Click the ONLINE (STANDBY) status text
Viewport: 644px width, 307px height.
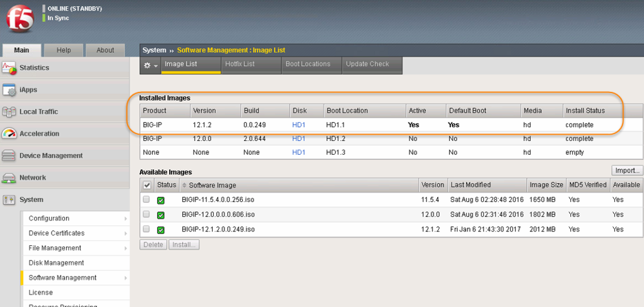(x=75, y=8)
